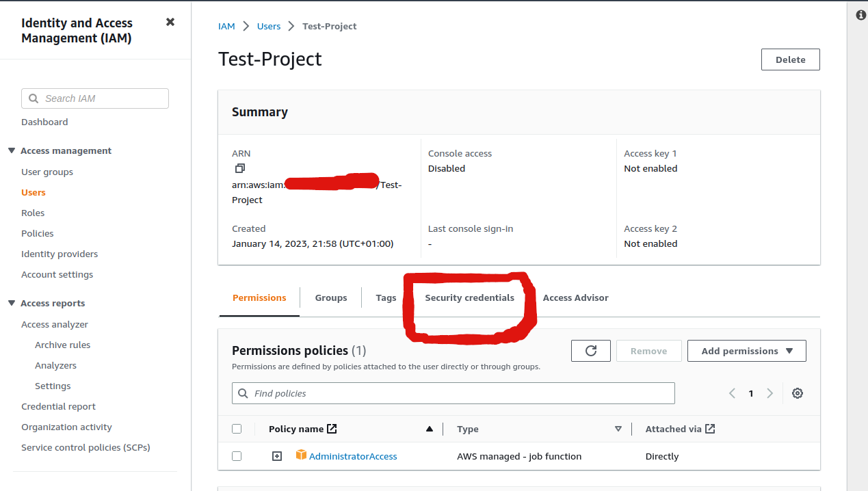Open the Add permissions dropdown
The width and height of the screenshot is (868, 491).
tap(747, 351)
